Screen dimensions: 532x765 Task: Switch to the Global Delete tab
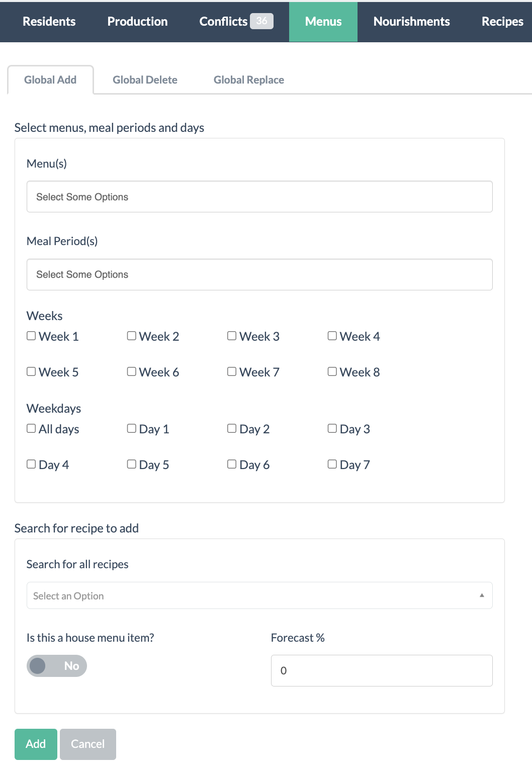click(145, 80)
